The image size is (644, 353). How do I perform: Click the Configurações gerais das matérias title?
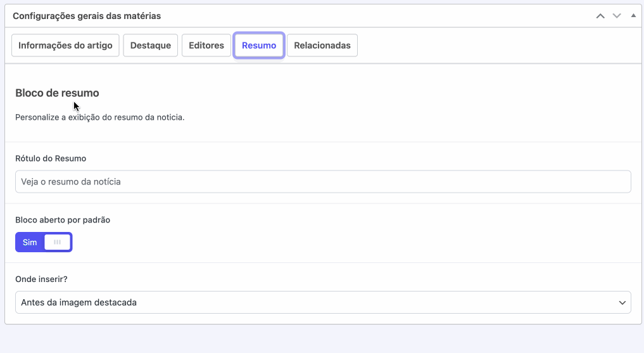point(87,16)
